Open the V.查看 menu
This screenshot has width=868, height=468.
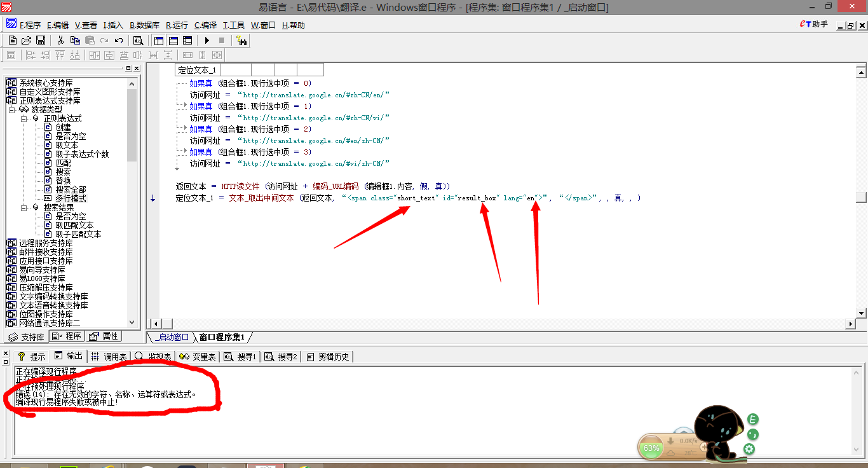[x=86, y=25]
